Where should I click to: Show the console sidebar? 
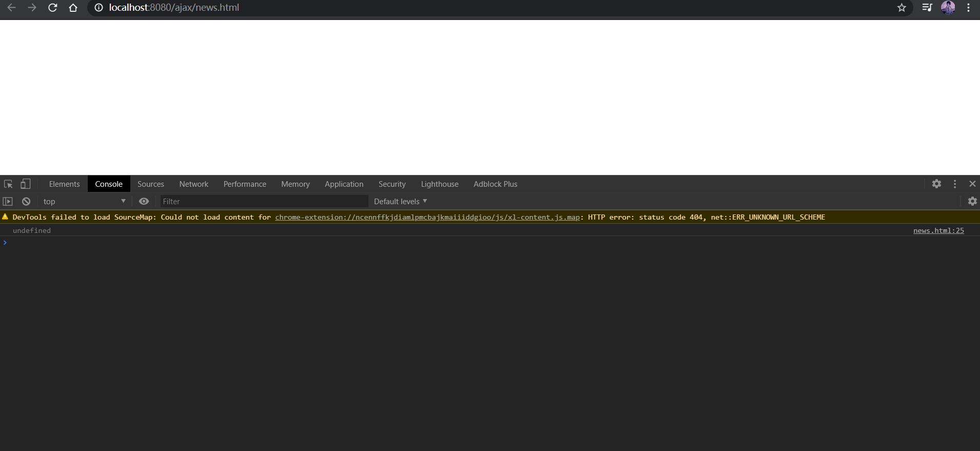[x=8, y=202]
